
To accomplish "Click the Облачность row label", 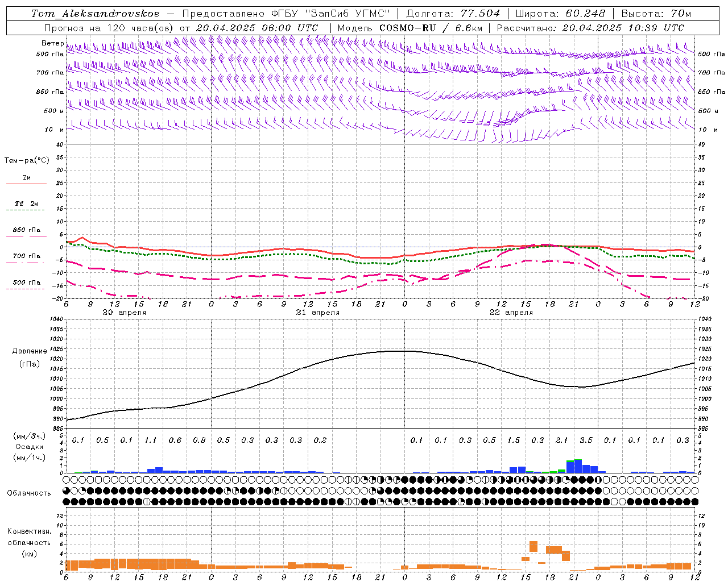I will [29, 493].
